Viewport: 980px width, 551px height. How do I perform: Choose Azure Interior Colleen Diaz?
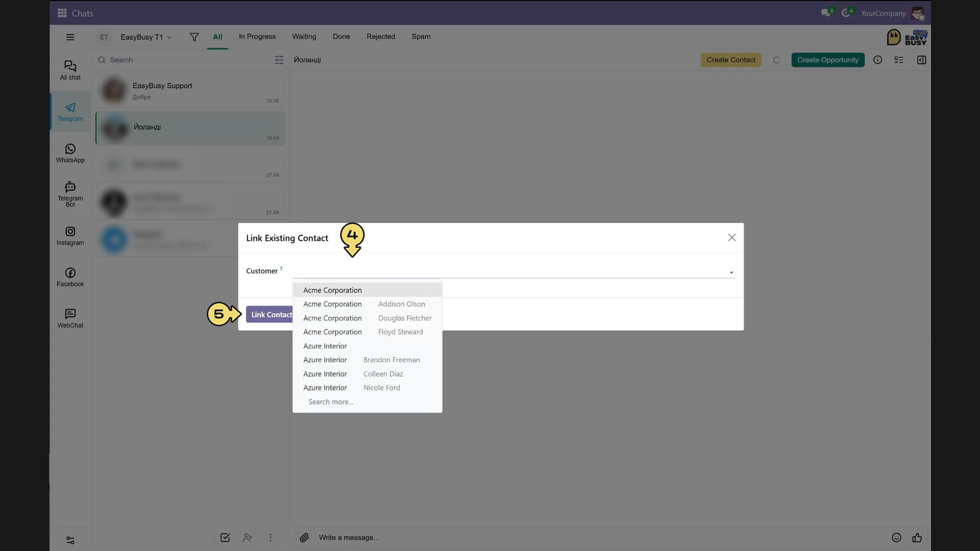pos(367,374)
